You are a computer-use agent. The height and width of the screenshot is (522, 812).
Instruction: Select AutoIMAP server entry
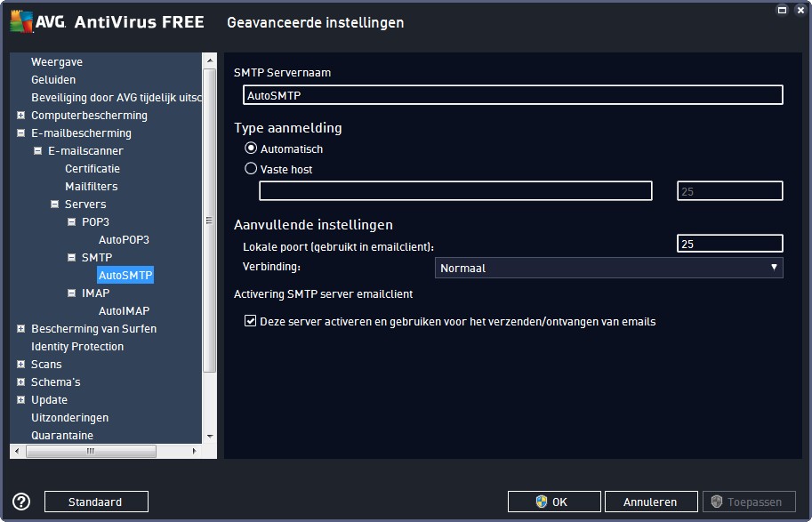pyautogui.click(x=125, y=310)
